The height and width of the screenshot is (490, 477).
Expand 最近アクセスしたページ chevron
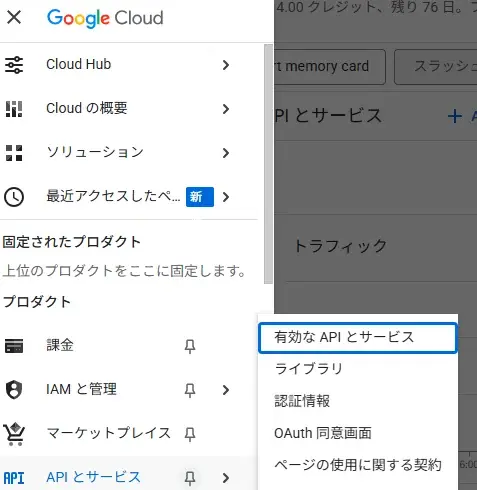226,197
